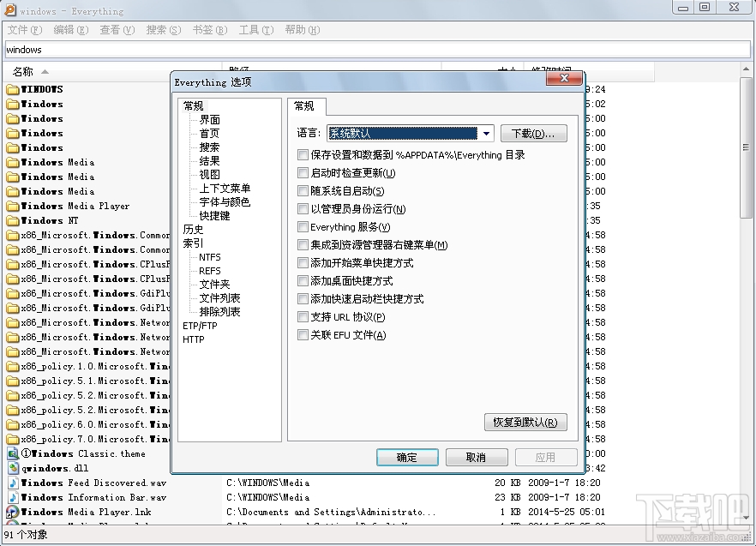Toggle run as administrator checkbox
Image resolution: width=756 pixels, height=546 pixels.
(303, 209)
